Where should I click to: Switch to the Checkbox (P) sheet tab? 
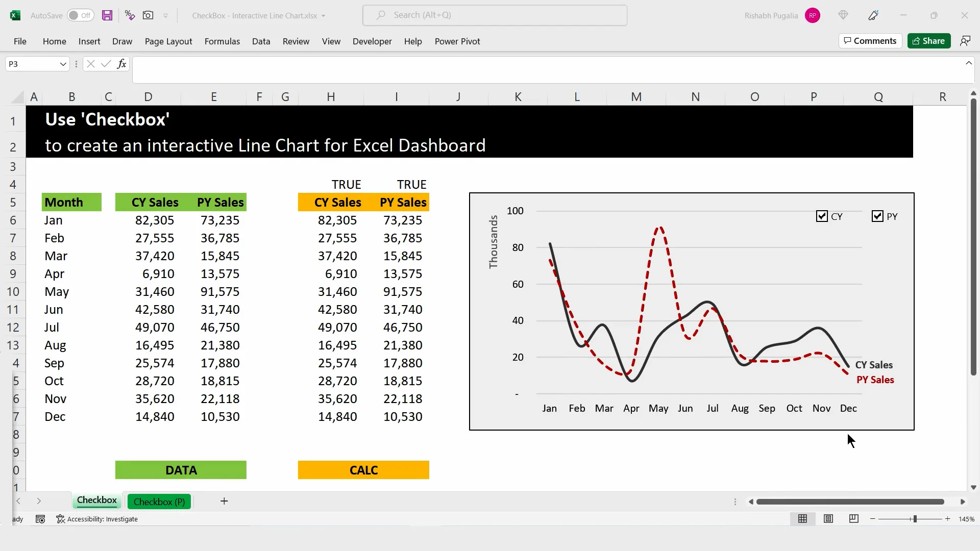pos(159,502)
